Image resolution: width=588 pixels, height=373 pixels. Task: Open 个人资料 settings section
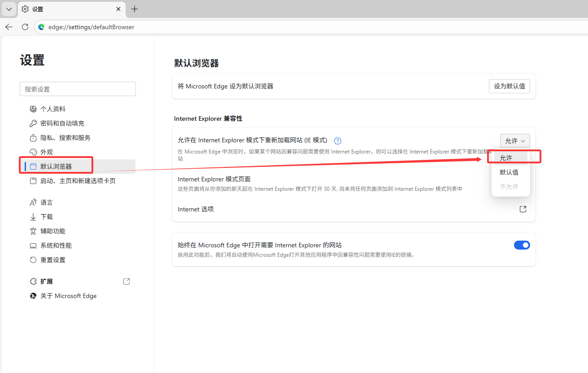[52, 109]
